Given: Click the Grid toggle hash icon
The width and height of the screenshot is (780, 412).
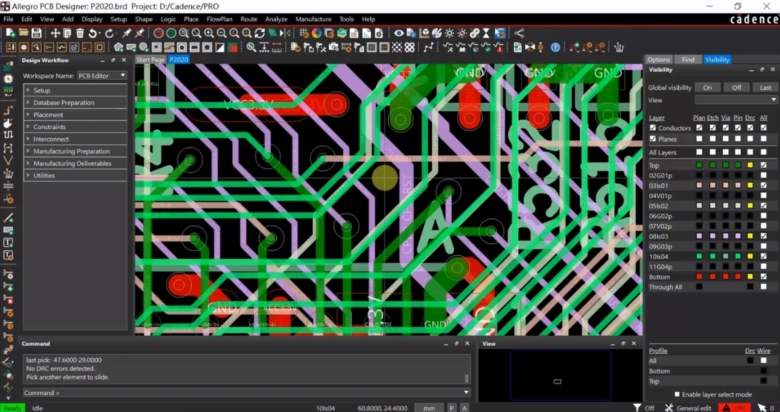Looking at the screenshot, I should [304, 33].
